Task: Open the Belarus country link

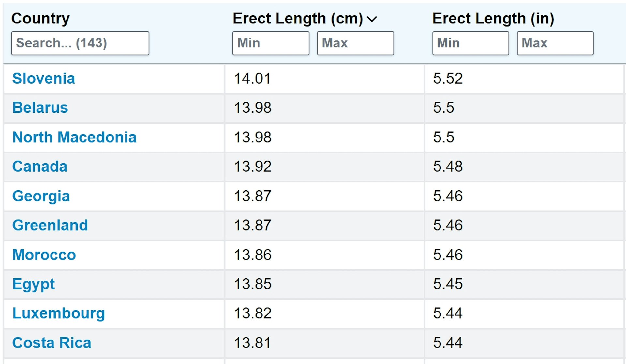Action: pyautogui.click(x=40, y=108)
